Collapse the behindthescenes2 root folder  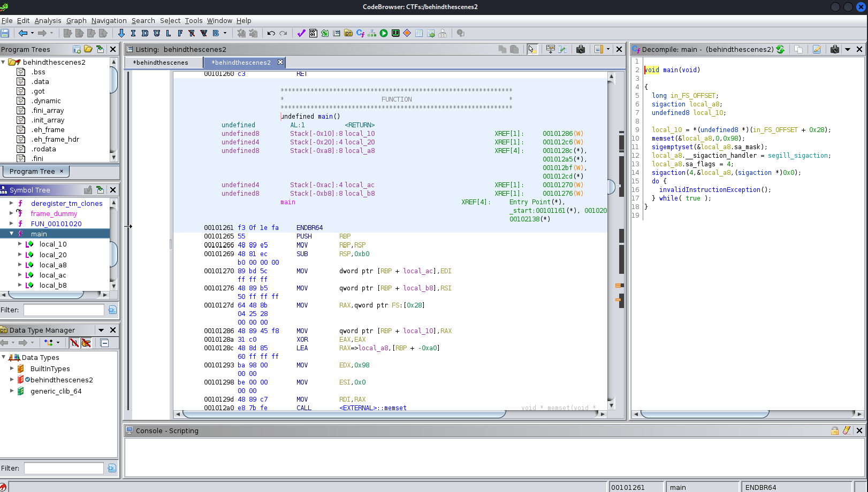(x=3, y=62)
